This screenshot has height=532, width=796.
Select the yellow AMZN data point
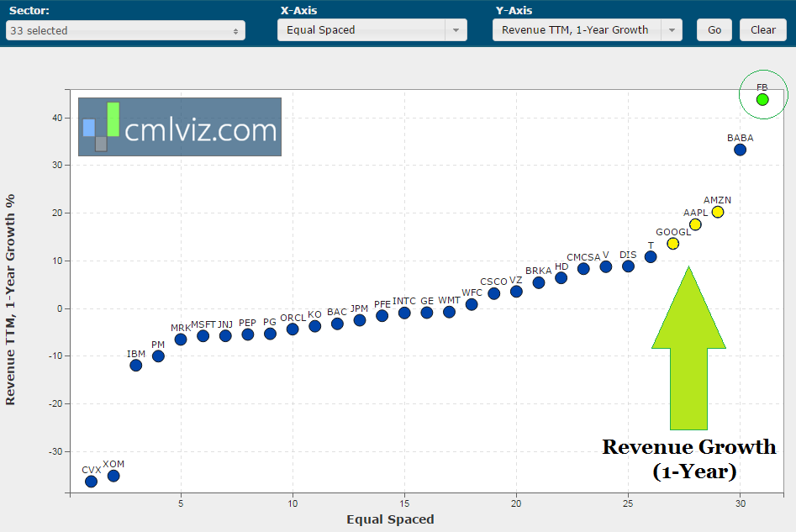pyautogui.click(x=717, y=212)
